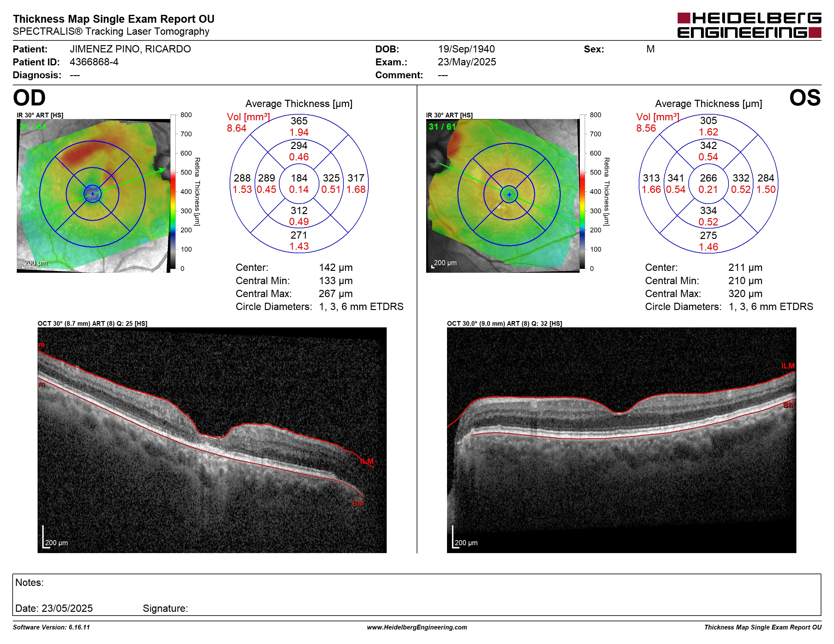Click OD inner right value 325
834x644 pixels.
(331, 178)
